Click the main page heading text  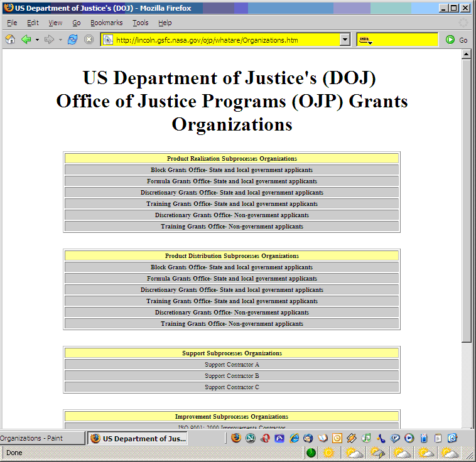click(x=232, y=101)
